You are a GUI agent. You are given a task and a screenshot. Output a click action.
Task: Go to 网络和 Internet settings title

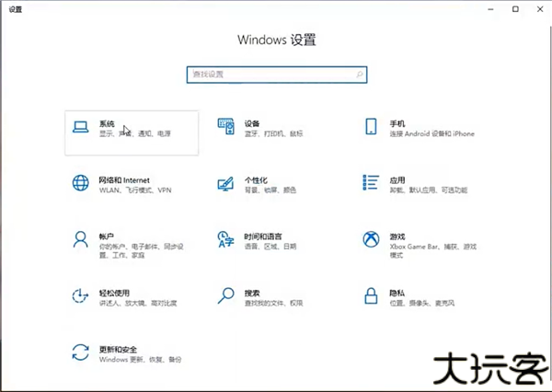pyautogui.click(x=124, y=180)
